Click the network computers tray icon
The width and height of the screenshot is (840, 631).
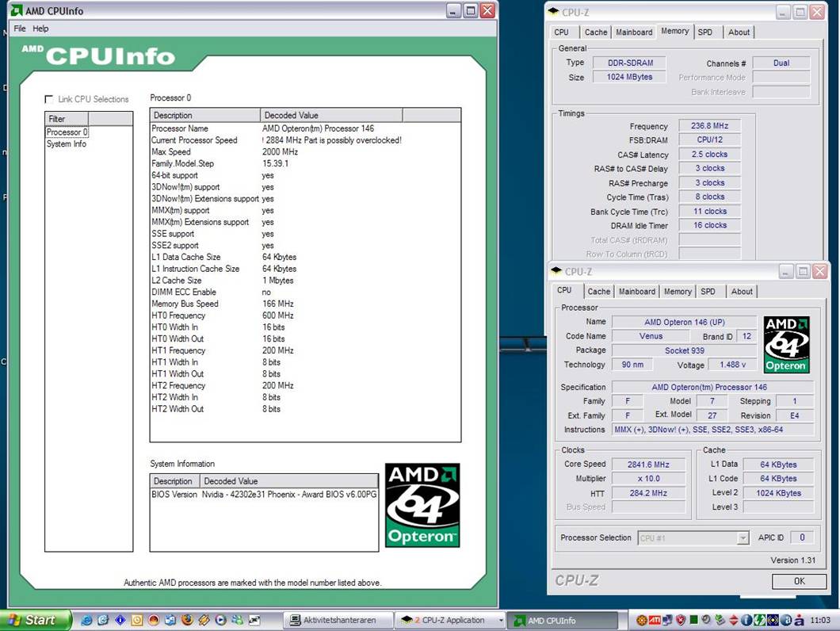pyautogui.click(x=667, y=620)
